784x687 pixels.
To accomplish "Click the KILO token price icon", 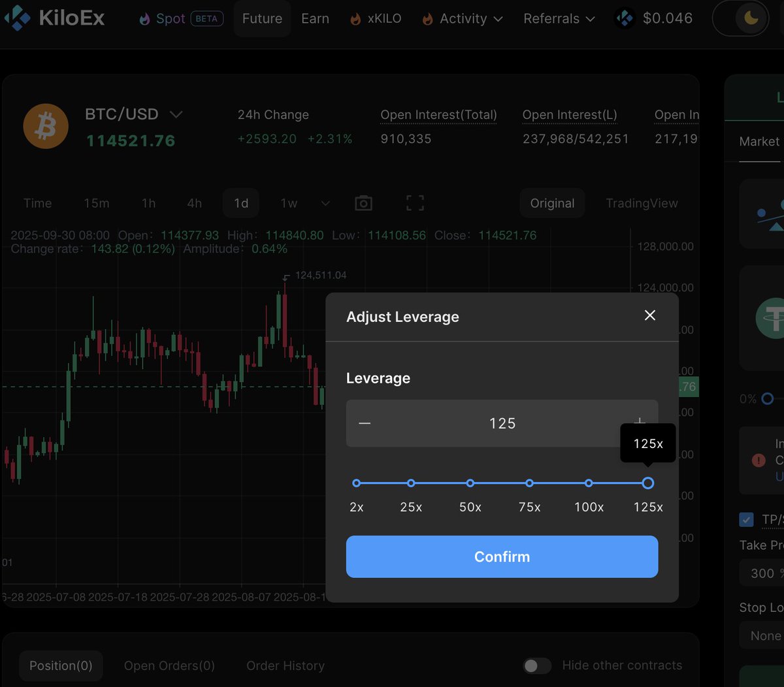I will pos(625,18).
